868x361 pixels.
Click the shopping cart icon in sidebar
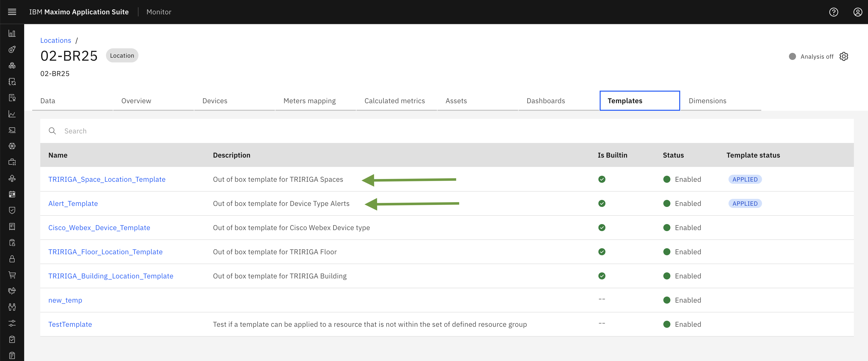(x=12, y=275)
